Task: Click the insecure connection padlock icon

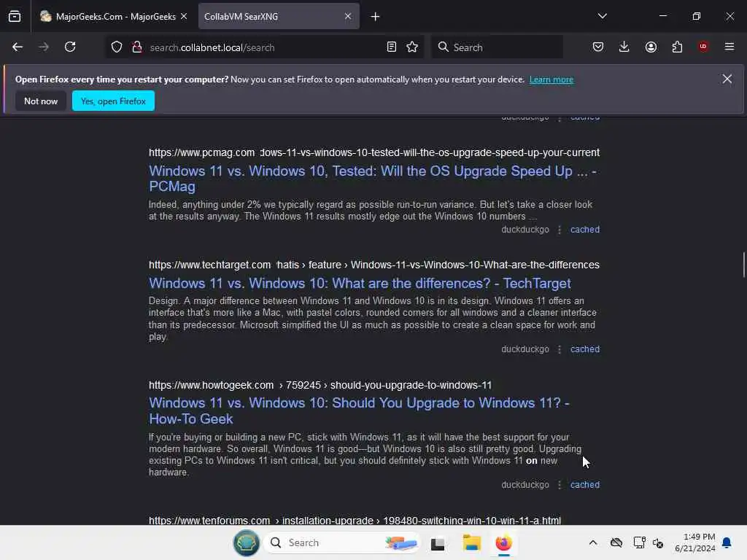Action: coord(137,47)
